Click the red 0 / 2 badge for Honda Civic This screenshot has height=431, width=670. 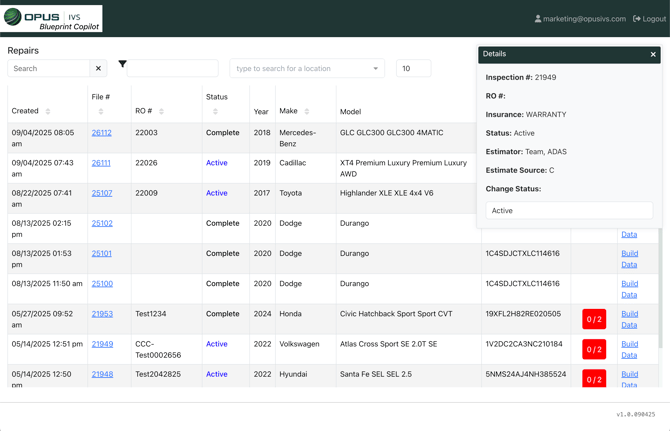pos(594,320)
